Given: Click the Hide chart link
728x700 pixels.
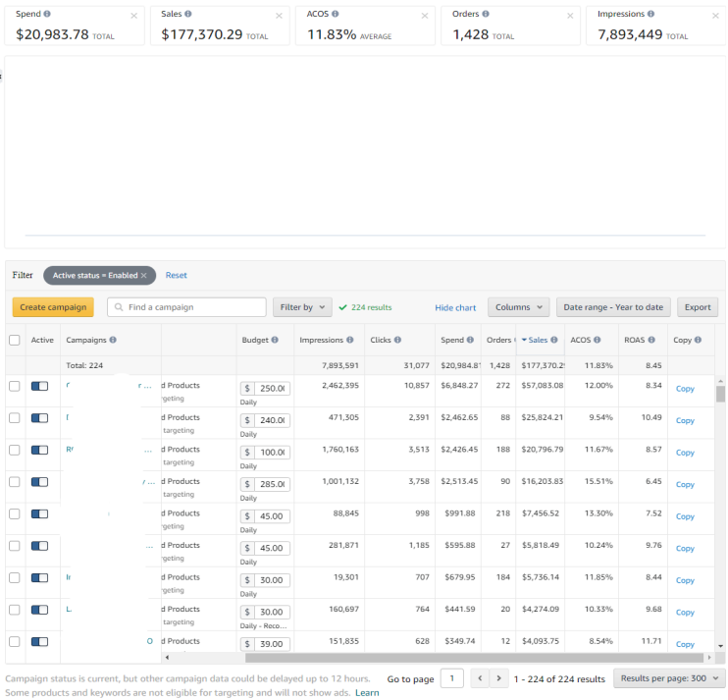Looking at the screenshot, I should pos(455,307).
